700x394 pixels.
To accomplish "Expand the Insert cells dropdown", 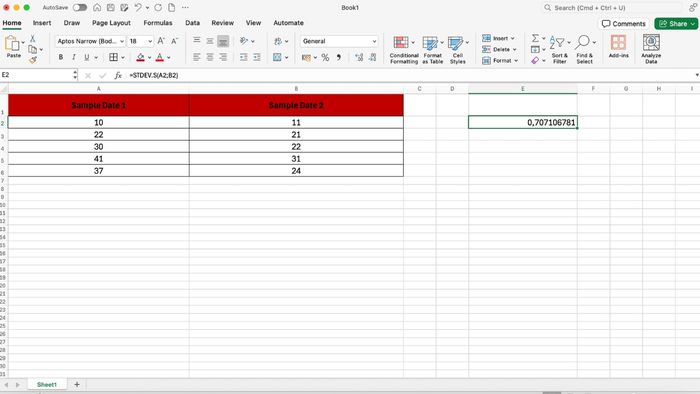I will pos(512,38).
